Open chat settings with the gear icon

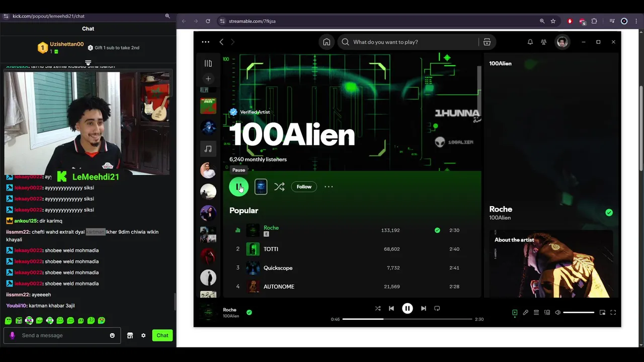(x=143, y=335)
